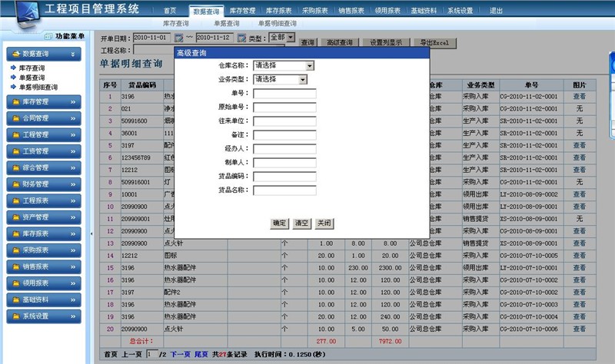Click the 工资管理 folder icon in sidebar
This screenshot has width=615, height=364.
(15, 151)
